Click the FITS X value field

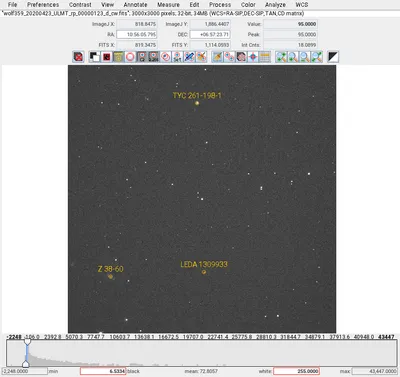137,45
